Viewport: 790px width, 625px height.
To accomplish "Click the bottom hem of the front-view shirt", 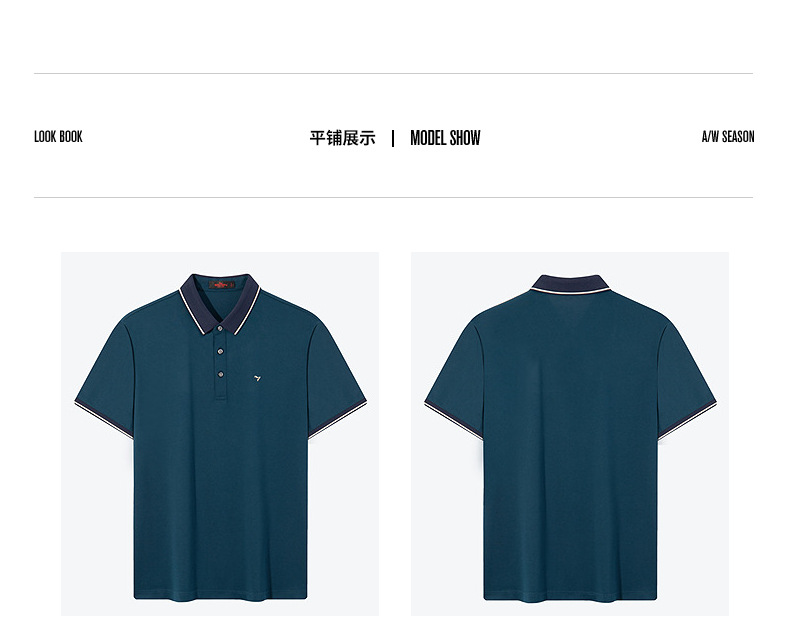I will [x=220, y=596].
